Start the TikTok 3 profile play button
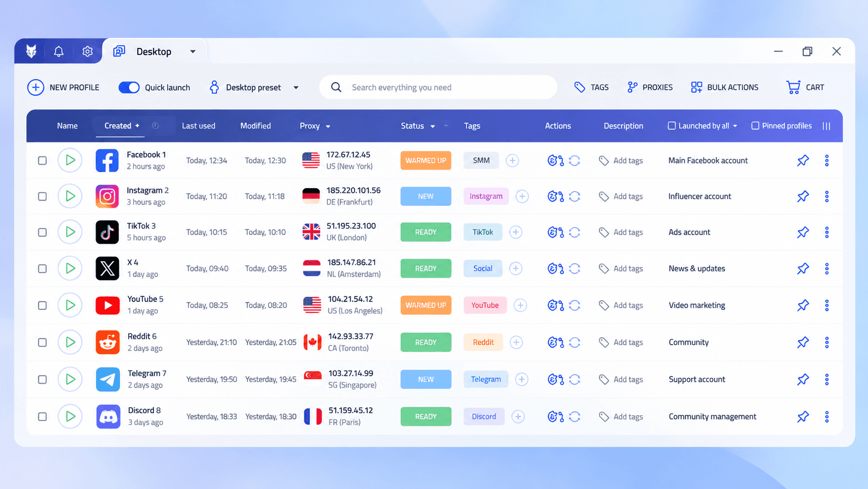This screenshot has width=868, height=489. (70, 232)
